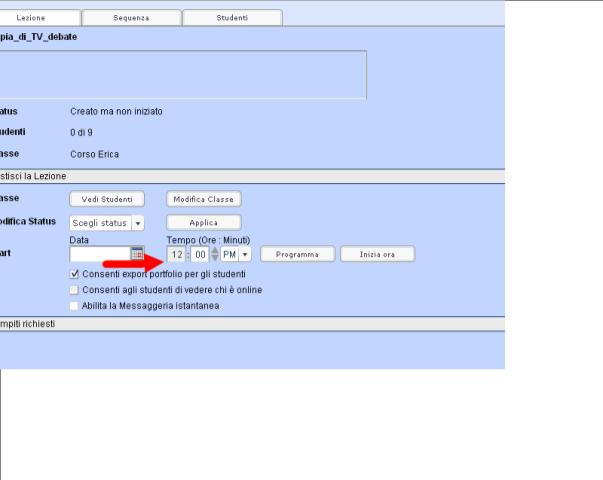Enable 'Abilita la Messaggeria istantanea' checkbox

point(74,306)
